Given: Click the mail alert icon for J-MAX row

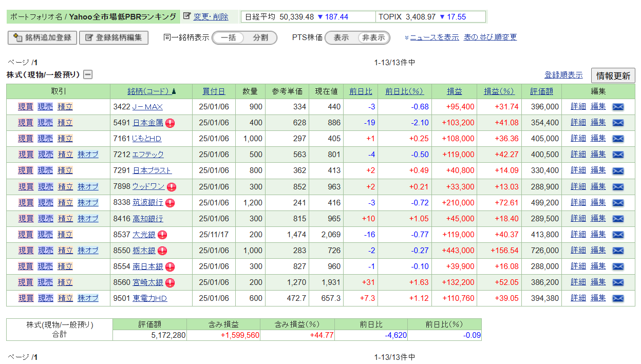Looking at the screenshot, I should [x=618, y=107].
